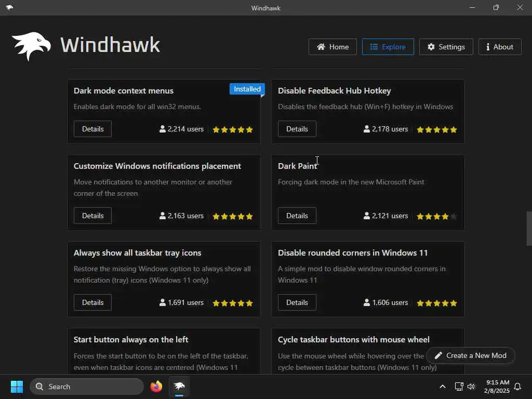The width and height of the screenshot is (532, 399).
Task: Click the gear icon in Settings tab
Action: pos(431,47)
